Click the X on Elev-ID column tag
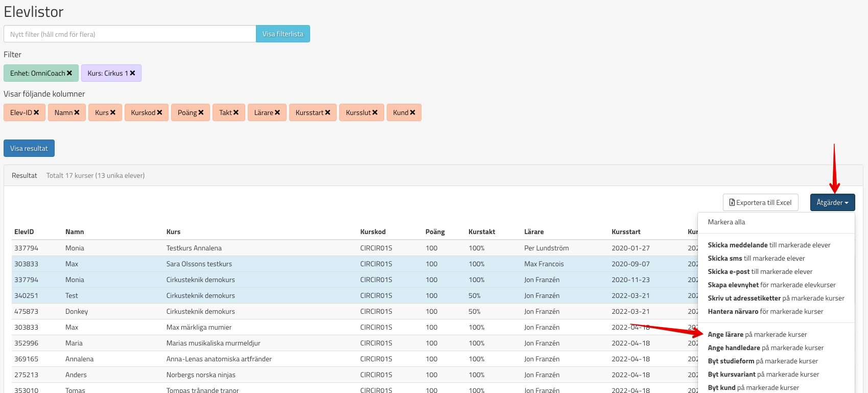This screenshot has height=393, width=868. (x=36, y=112)
